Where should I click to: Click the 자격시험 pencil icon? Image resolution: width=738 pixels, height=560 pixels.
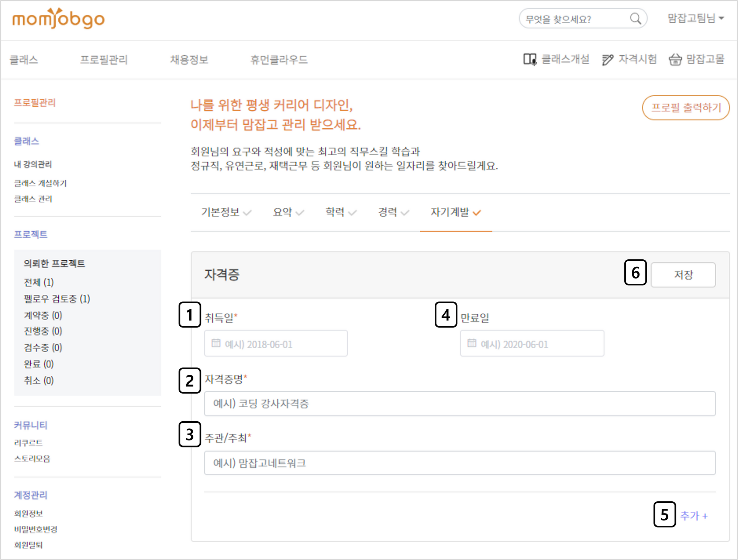point(607,59)
